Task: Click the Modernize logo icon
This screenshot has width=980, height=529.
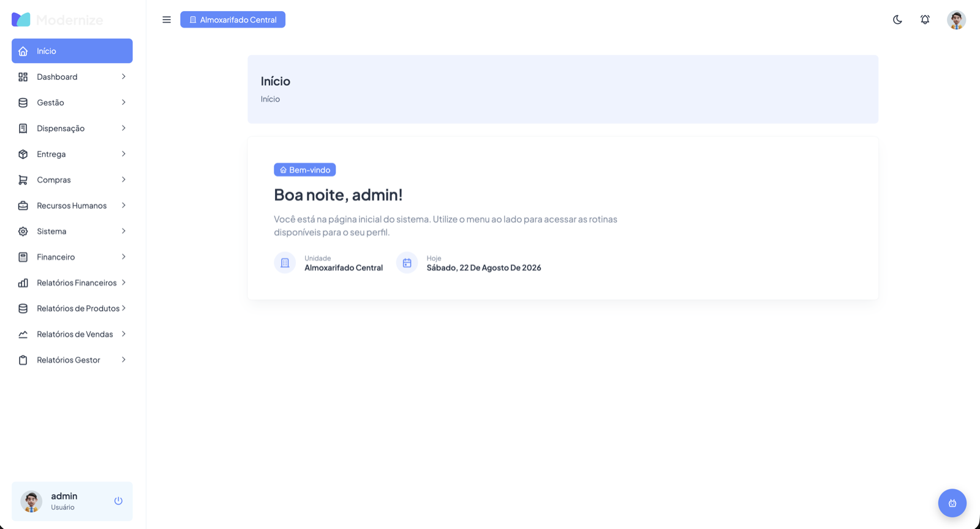Action: [x=21, y=20]
